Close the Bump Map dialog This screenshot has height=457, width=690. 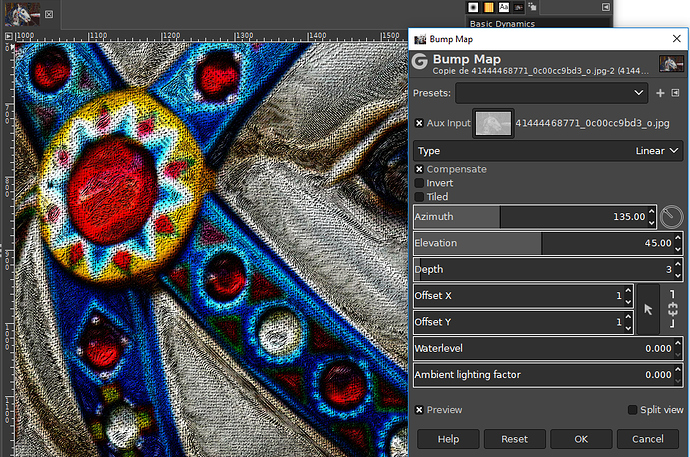[677, 39]
